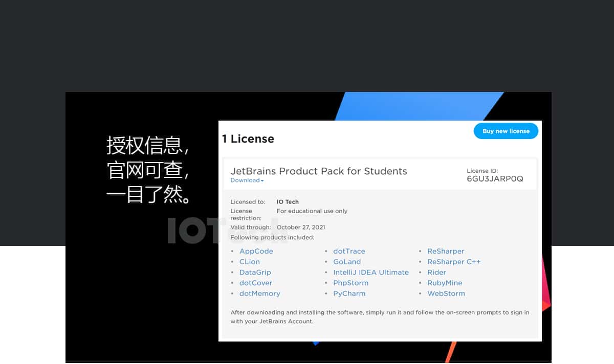Open the dotTrace product link
Screen dimensions: 614x364
[349, 251]
